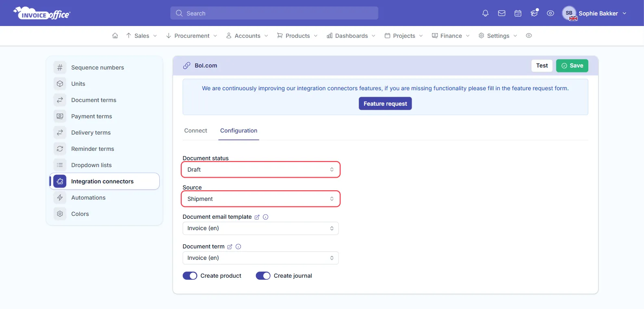Open external link beside Document email template
The width and height of the screenshot is (644, 309).
pos(257,217)
